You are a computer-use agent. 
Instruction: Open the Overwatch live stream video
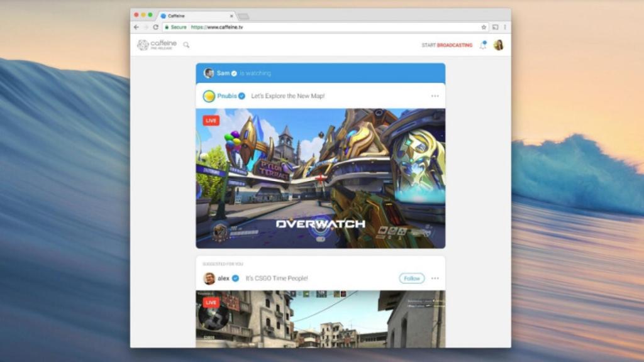pyautogui.click(x=320, y=178)
